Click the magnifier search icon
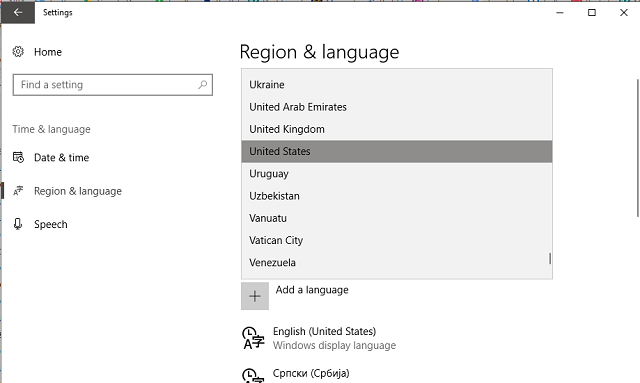Screen dimensions: 640x383 202,85
